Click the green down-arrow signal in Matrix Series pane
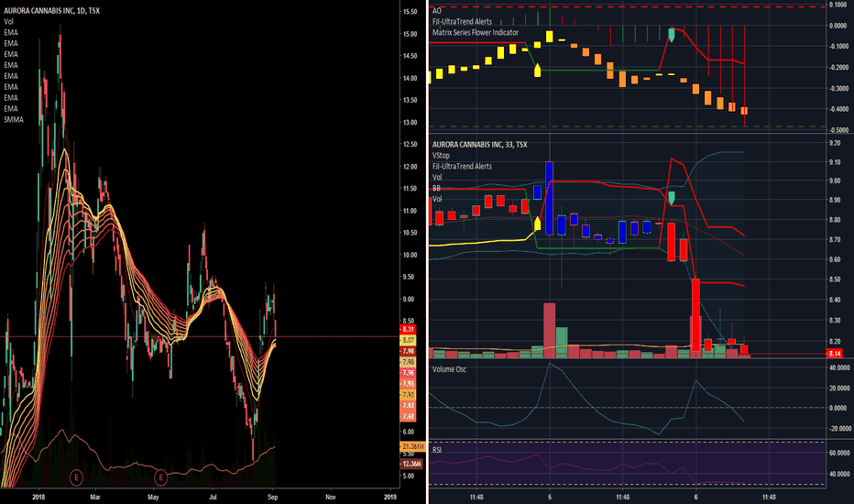This screenshot has width=854, height=504. pos(672,35)
